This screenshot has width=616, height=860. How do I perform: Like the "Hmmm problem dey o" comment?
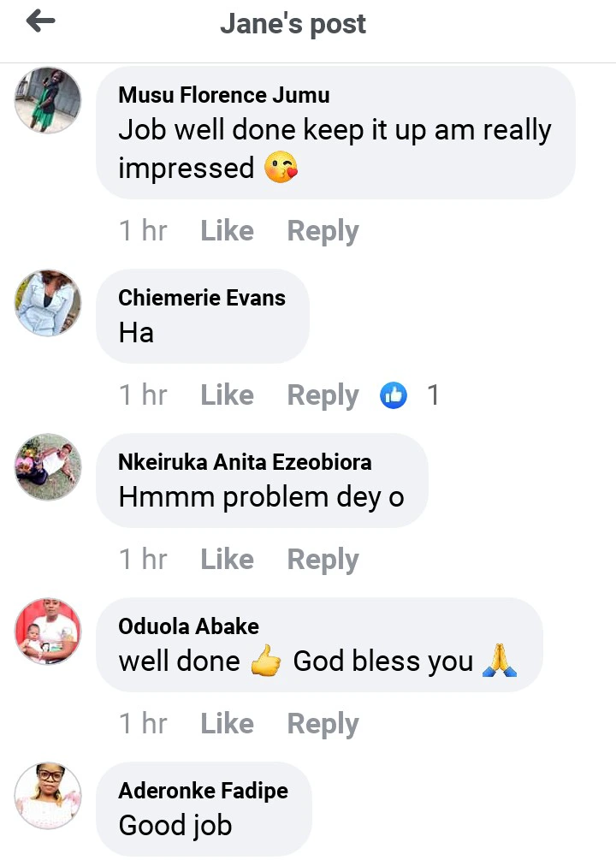point(227,560)
